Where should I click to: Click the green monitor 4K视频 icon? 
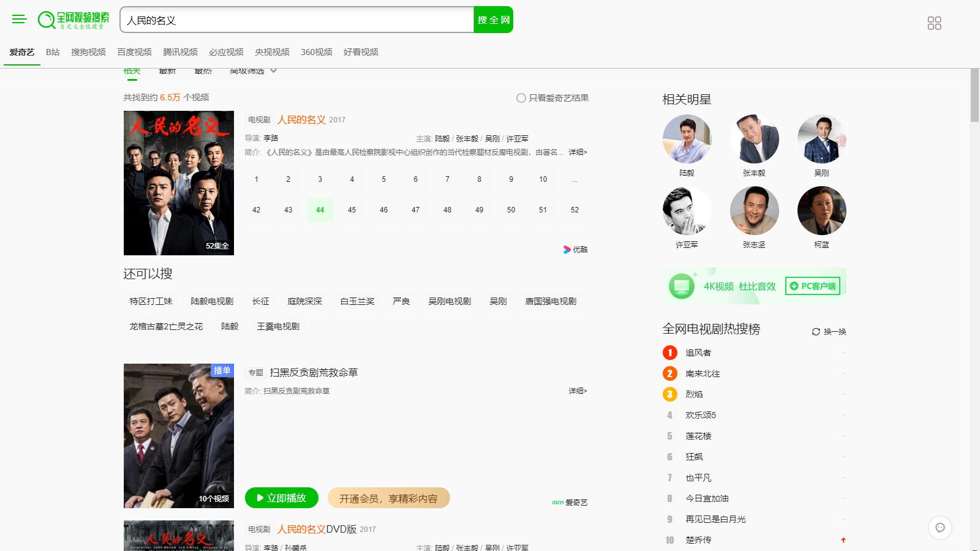[x=681, y=286]
